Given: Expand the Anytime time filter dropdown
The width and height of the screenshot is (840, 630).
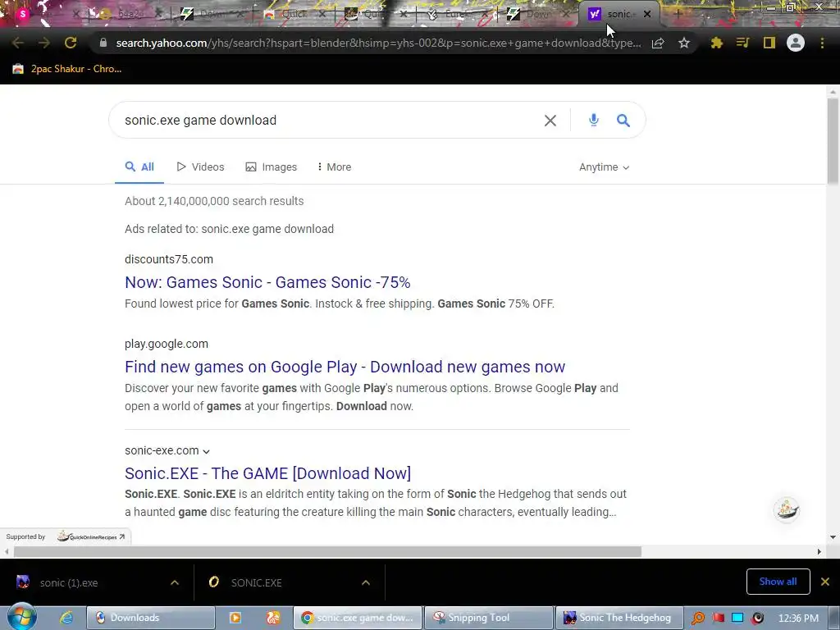Looking at the screenshot, I should 604,167.
